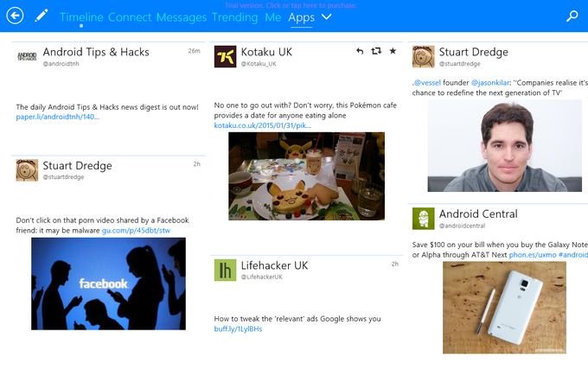
Task: Open gu.com/p/45dbt/stw link
Action: (136, 230)
